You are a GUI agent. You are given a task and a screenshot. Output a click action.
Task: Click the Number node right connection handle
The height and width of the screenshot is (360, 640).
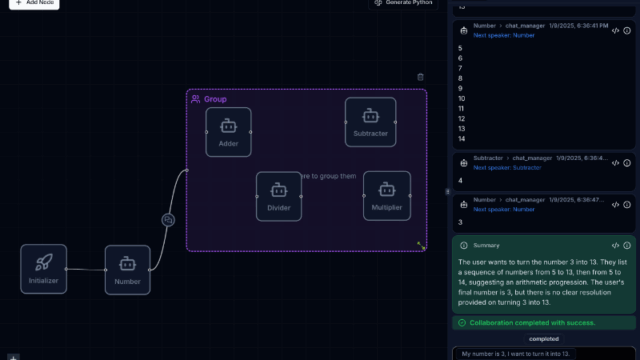pos(150,270)
